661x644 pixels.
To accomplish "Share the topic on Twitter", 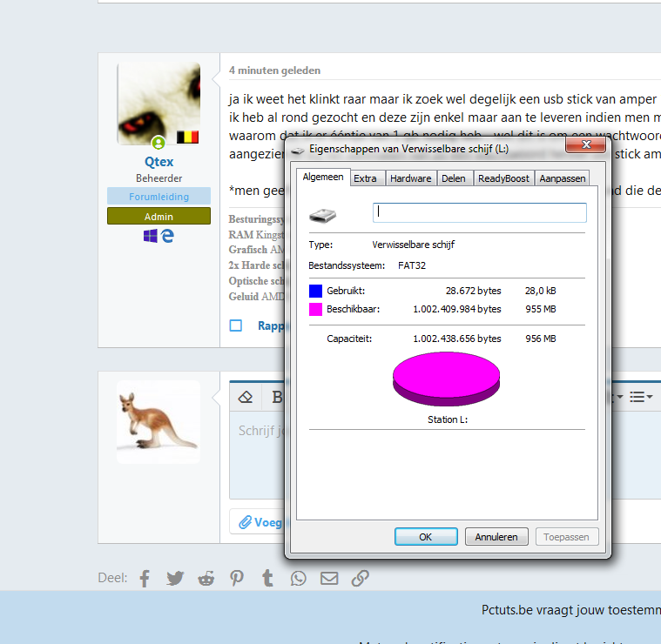I will 175,578.
